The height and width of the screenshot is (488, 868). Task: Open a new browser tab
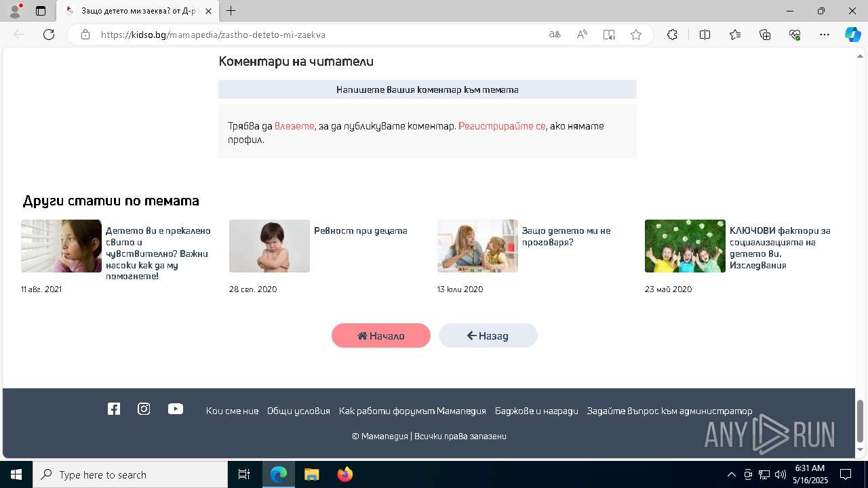pos(231,11)
